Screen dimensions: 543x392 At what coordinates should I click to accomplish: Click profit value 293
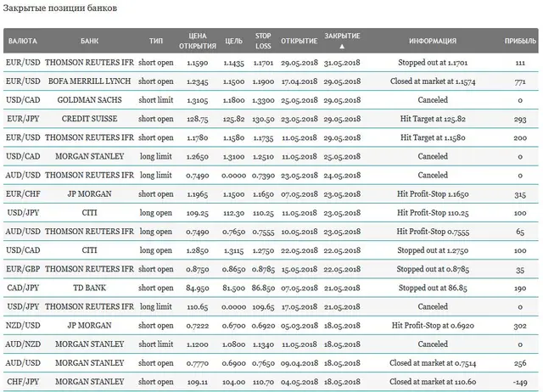tap(520, 119)
